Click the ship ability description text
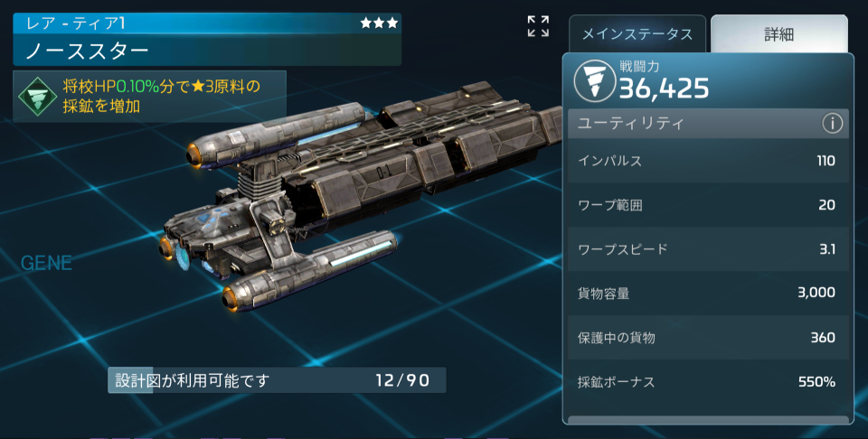This screenshot has height=439, width=868. [x=161, y=97]
